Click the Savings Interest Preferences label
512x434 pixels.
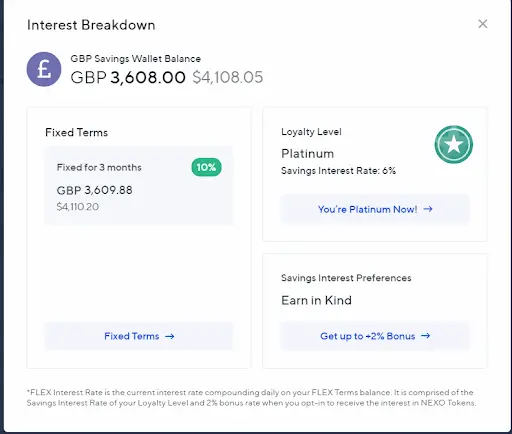(346, 278)
